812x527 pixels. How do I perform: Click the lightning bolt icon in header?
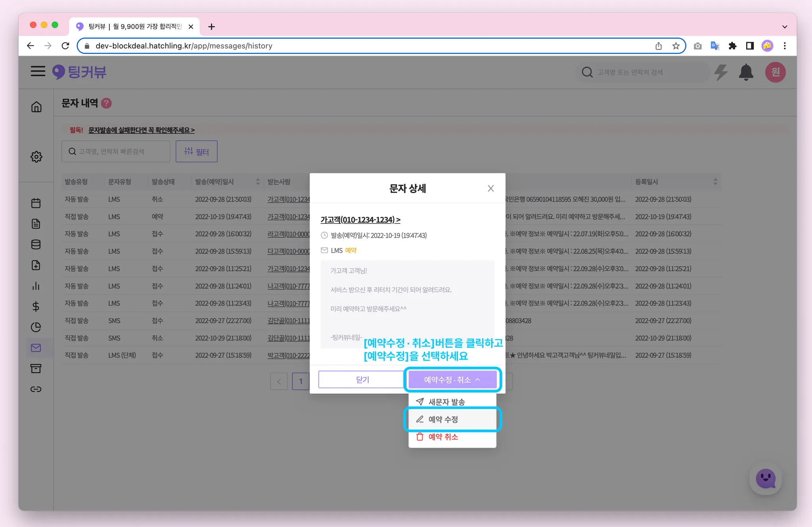pos(720,72)
